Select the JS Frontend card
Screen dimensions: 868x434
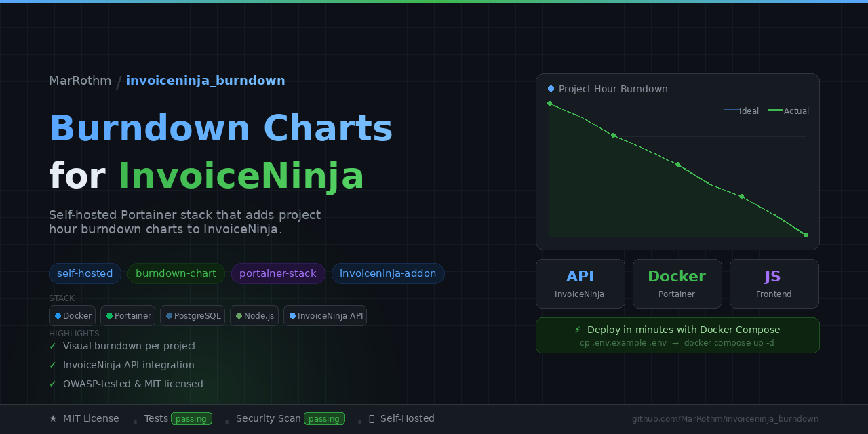pos(774,283)
